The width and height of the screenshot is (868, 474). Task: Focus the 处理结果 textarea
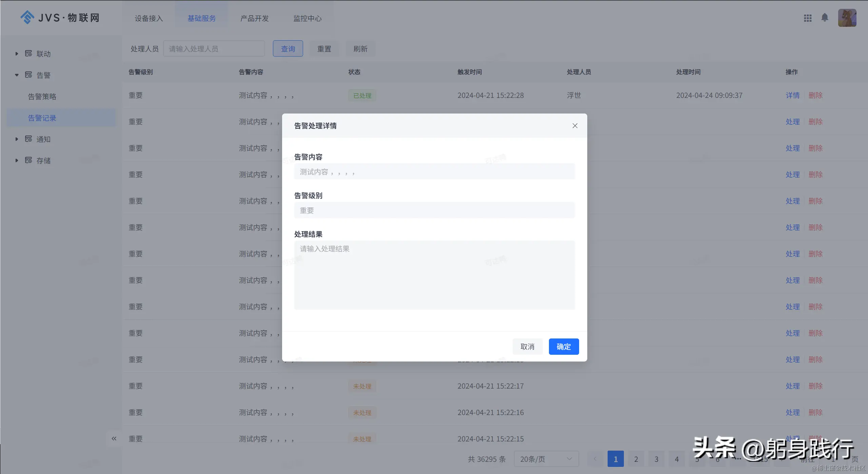pyautogui.click(x=434, y=275)
